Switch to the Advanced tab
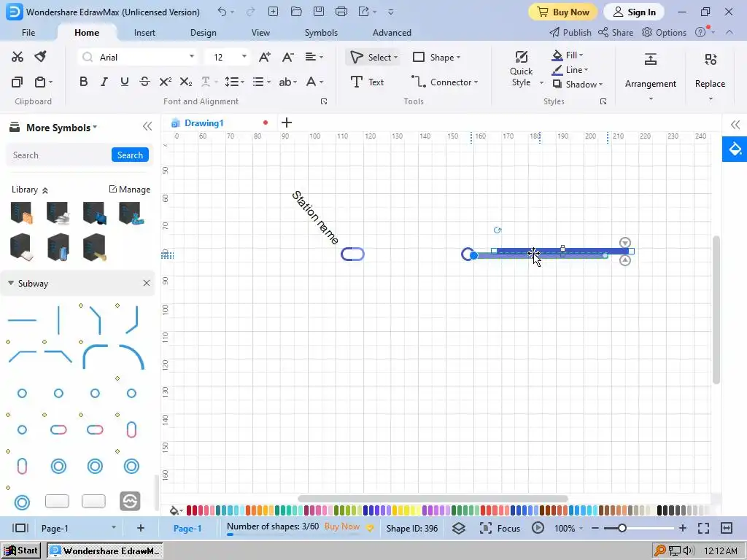This screenshot has width=747, height=560. [392, 32]
